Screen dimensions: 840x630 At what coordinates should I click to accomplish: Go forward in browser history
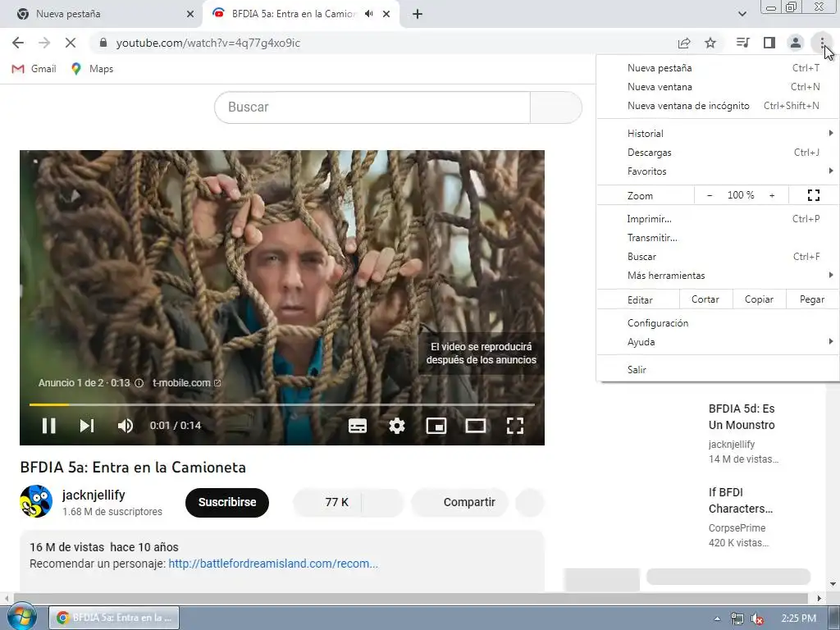(44, 43)
